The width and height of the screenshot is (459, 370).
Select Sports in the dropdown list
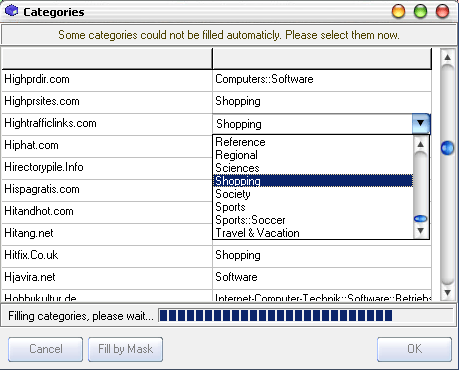coord(313,207)
